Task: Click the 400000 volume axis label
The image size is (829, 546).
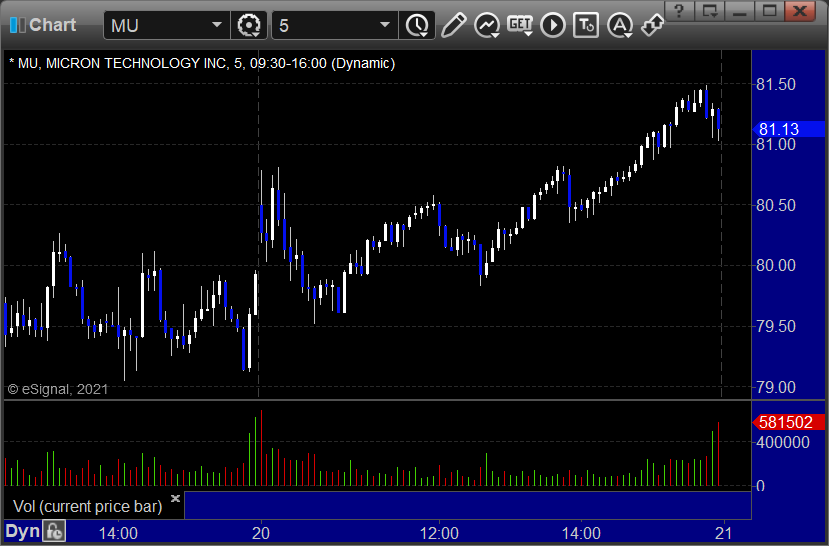Action: pyautogui.click(x=783, y=442)
